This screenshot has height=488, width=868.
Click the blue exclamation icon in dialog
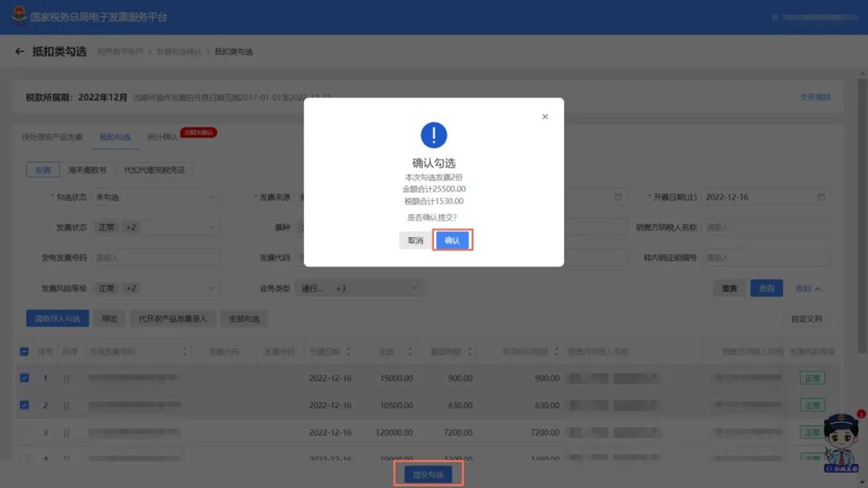point(433,135)
